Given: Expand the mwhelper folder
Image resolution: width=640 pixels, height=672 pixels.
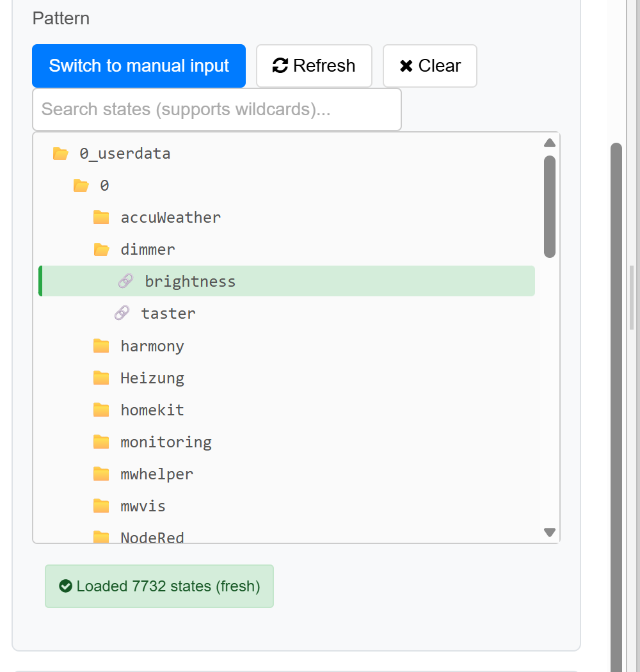Looking at the screenshot, I should tap(157, 474).
